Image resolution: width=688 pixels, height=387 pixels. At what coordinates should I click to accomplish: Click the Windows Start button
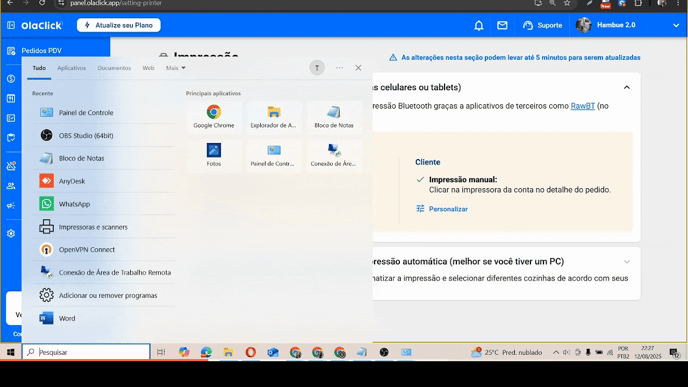point(11,352)
